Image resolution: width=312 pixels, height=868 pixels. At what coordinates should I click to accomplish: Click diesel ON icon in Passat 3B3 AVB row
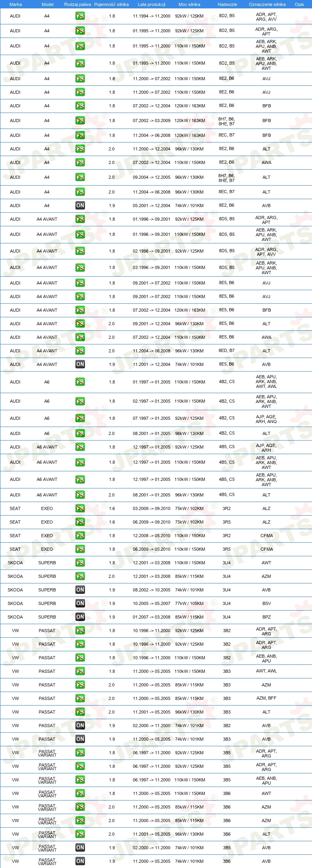click(80, 739)
